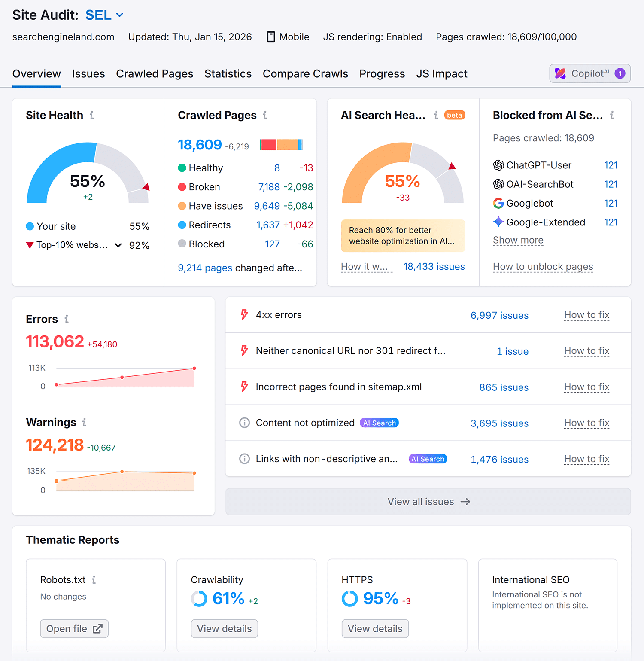This screenshot has width=644, height=661.
Task: Click How to fix for 4xx errors
Action: click(x=587, y=315)
